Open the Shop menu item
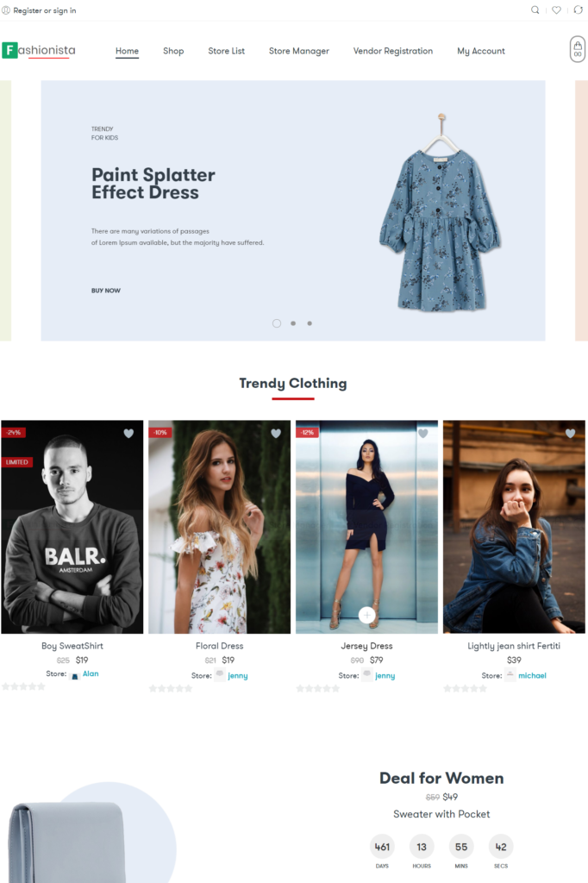This screenshot has width=588, height=883. coord(173,51)
